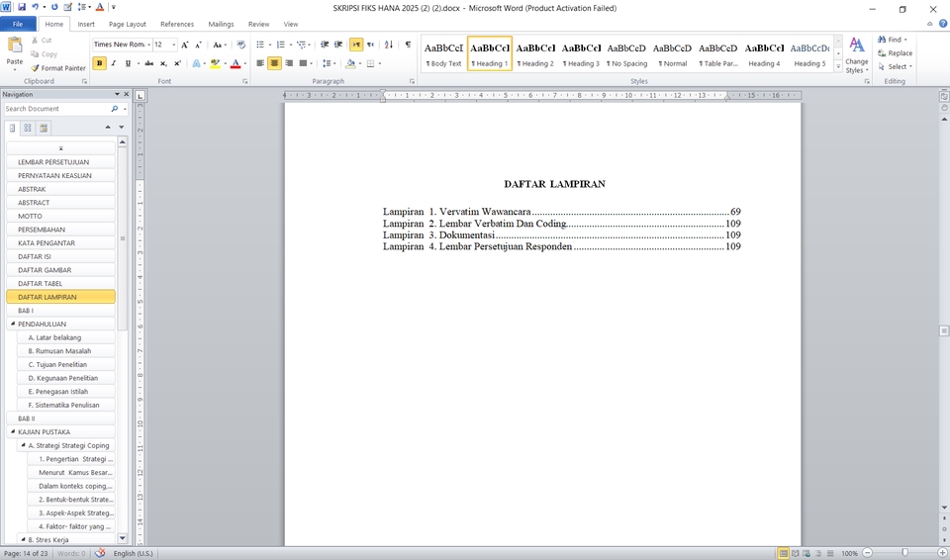Show or hide paragraph marks
Image resolution: width=950 pixels, height=560 pixels.
click(x=408, y=45)
